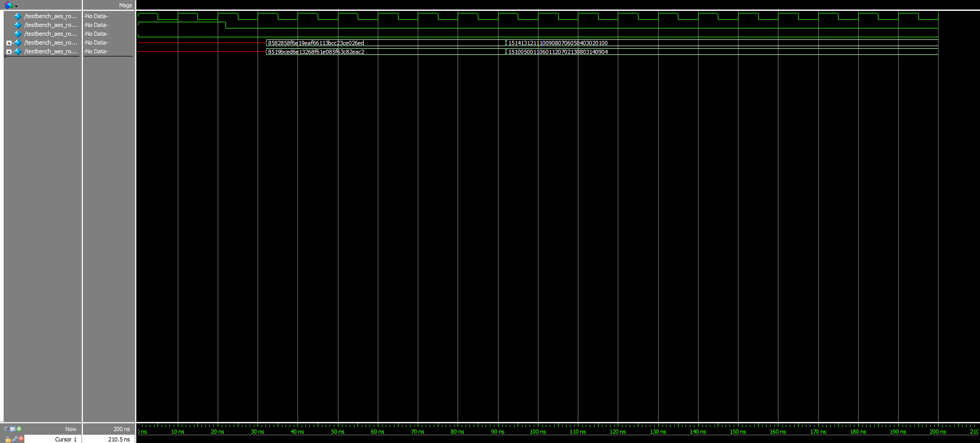Click the blue diamond icon of the fourth signal

coord(18,42)
